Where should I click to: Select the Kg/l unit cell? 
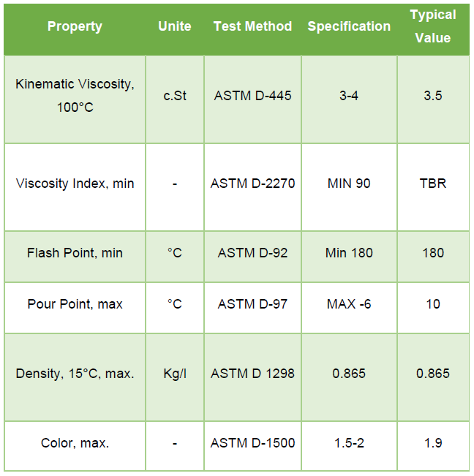point(175,377)
